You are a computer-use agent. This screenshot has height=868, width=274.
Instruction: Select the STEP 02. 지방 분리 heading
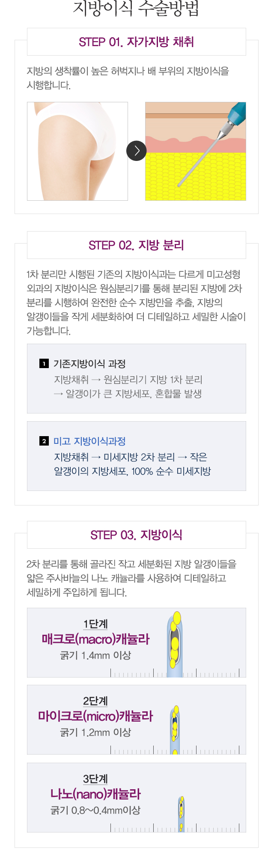[x=137, y=245]
